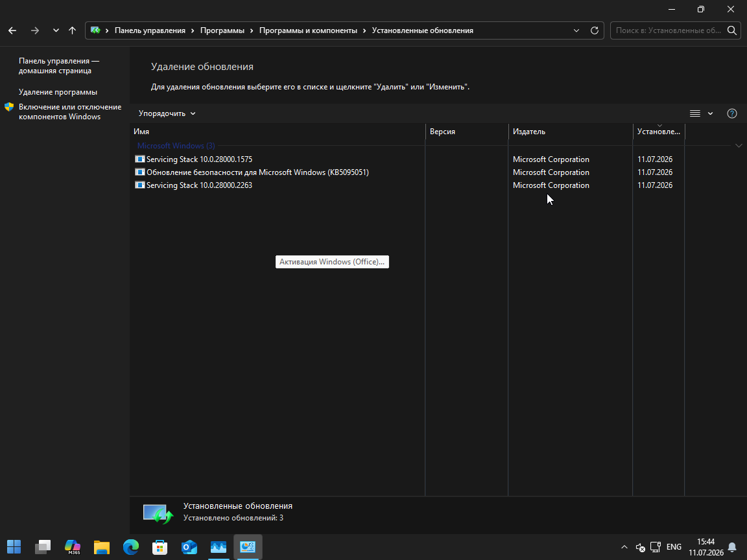Refresh the installed updates list
Viewport: 747px width, 560px height.
coord(595,30)
